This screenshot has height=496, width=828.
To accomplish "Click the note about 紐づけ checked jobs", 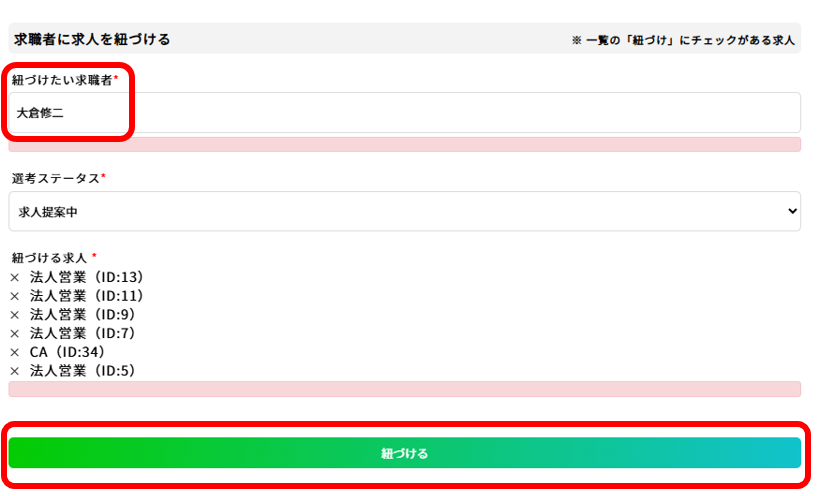I will click(x=683, y=40).
